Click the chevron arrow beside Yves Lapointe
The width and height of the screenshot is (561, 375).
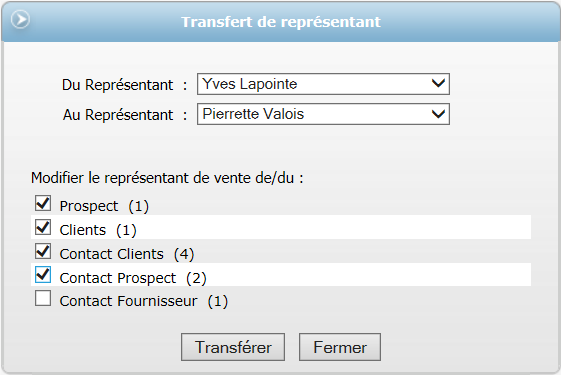[x=438, y=83]
